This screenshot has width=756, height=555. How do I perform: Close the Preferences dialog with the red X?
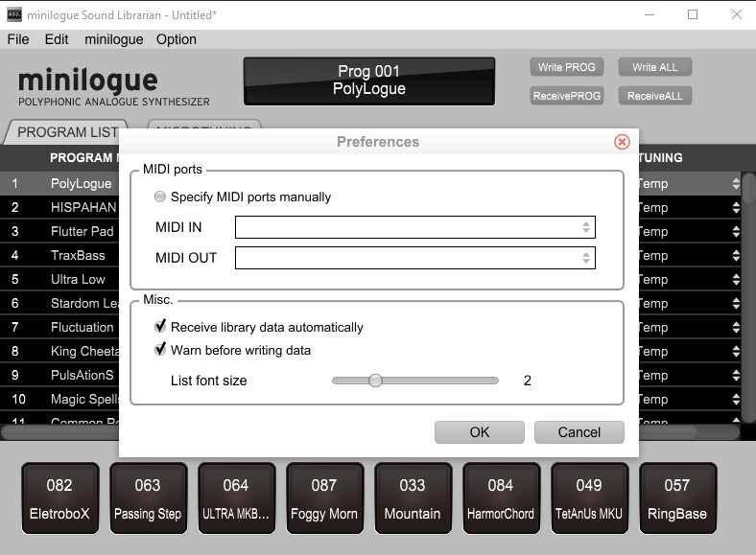[622, 142]
